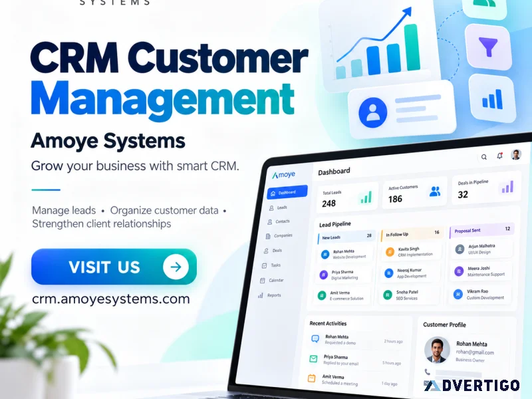Click the purple funnel filter tile
The height and width of the screenshot is (399, 532).
click(489, 47)
